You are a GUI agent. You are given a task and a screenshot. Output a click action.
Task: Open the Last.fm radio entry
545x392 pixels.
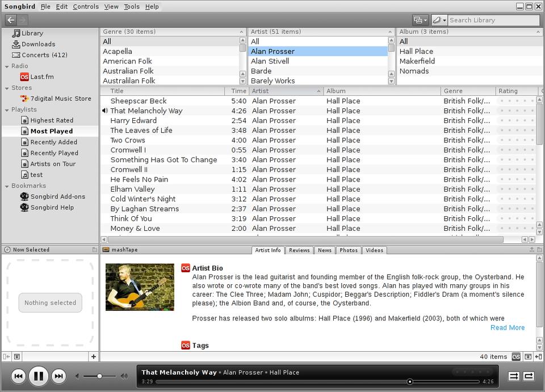[x=41, y=77]
